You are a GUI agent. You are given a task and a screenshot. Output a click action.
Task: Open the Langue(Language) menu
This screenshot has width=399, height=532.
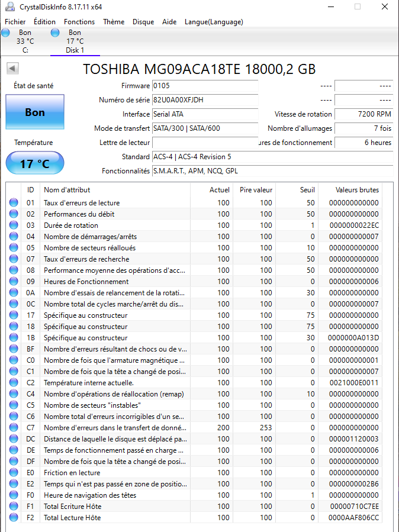click(214, 22)
